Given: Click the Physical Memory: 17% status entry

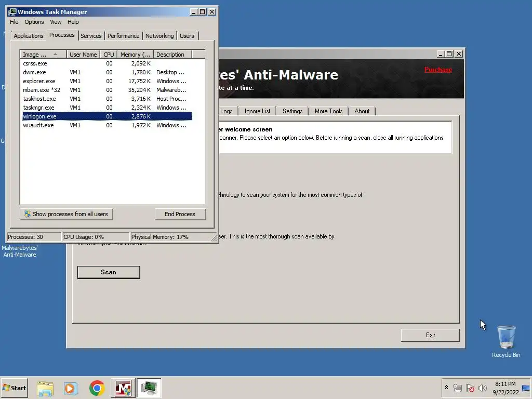Looking at the screenshot, I should click(x=170, y=237).
